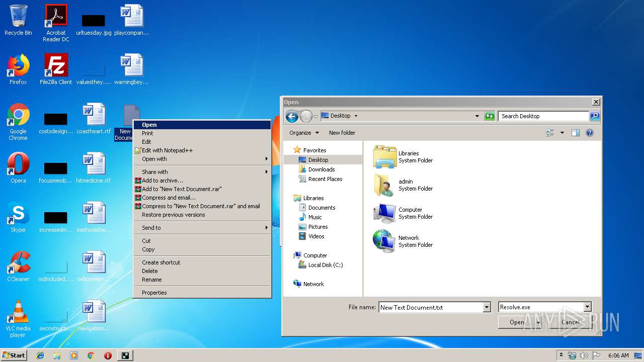Select Documents under Libraries
This screenshot has width=644, height=362.
pyautogui.click(x=321, y=208)
